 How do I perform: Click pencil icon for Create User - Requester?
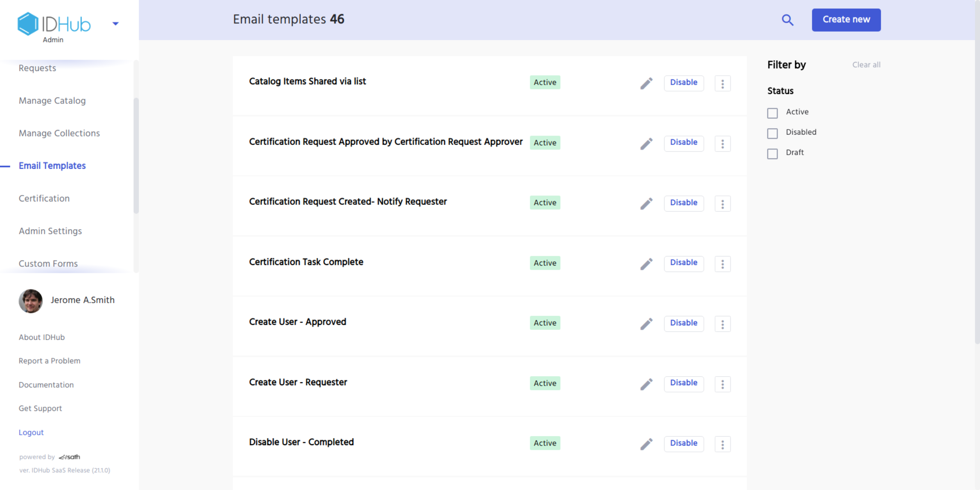tap(646, 384)
